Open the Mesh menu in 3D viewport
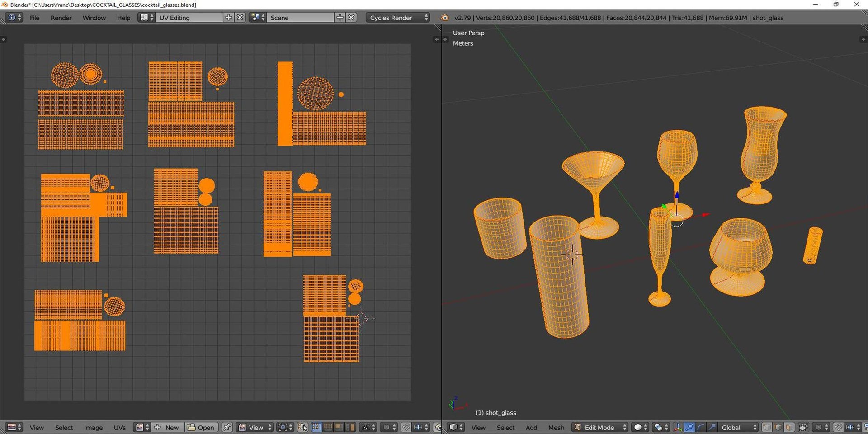The width and height of the screenshot is (868, 434). (556, 427)
